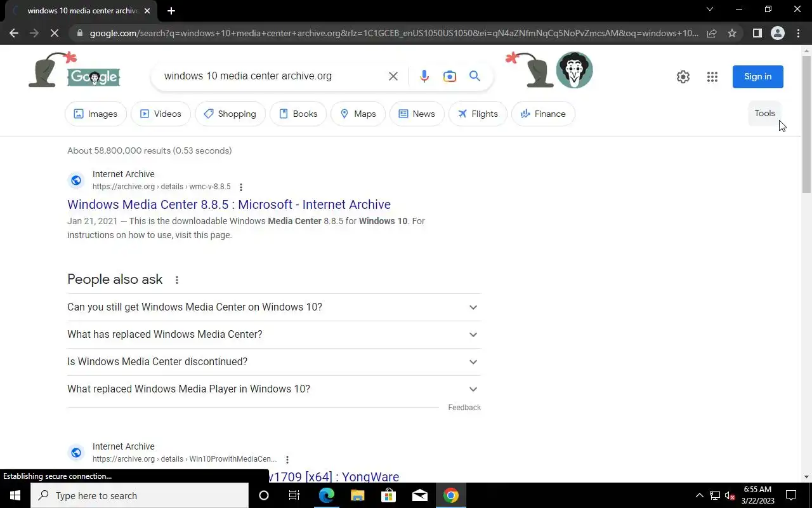Open more options for wmc-v-8.8.5 result
812x508 pixels.
click(240, 187)
